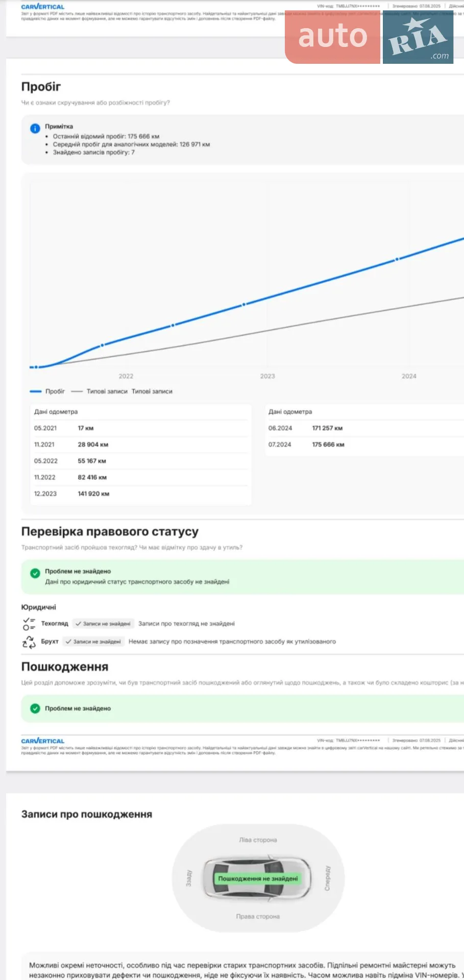The height and width of the screenshot is (980, 464).
Task: Click the 11.2022 odometer row showing 82 416 км
Action: point(141,477)
